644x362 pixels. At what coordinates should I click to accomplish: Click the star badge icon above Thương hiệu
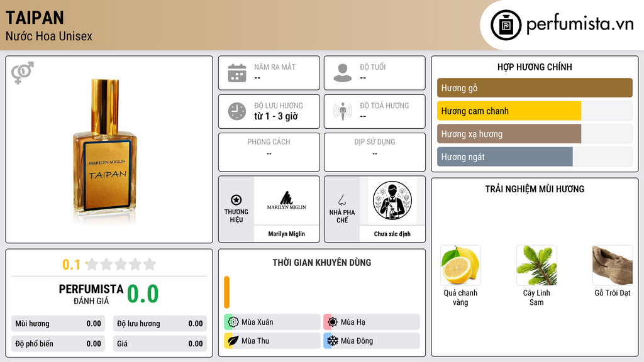coord(236,200)
